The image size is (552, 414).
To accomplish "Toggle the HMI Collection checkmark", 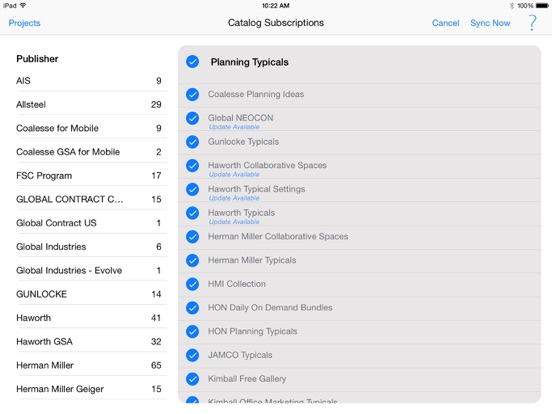I will 193,284.
